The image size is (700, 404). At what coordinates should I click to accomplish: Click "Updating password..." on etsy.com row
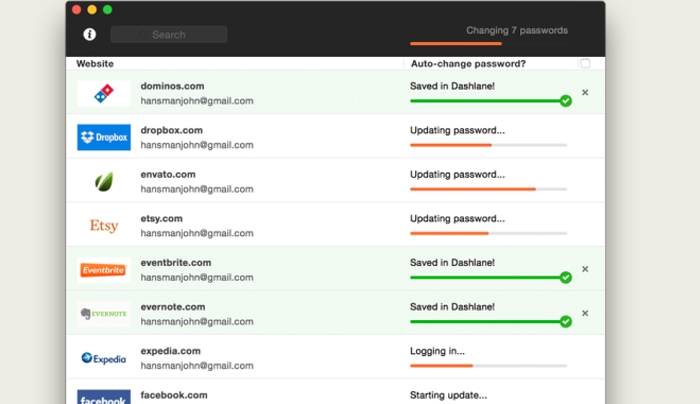click(458, 218)
